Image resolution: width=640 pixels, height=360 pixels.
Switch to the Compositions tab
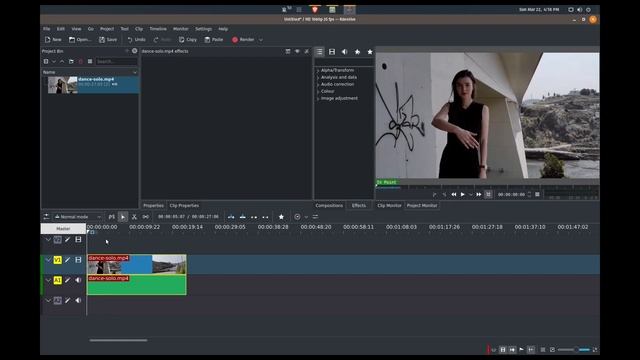click(x=329, y=206)
